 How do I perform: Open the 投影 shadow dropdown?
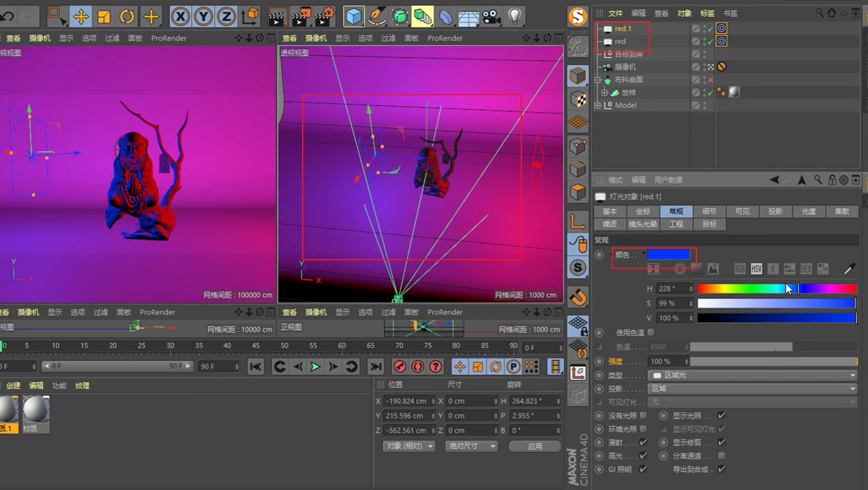pos(753,389)
